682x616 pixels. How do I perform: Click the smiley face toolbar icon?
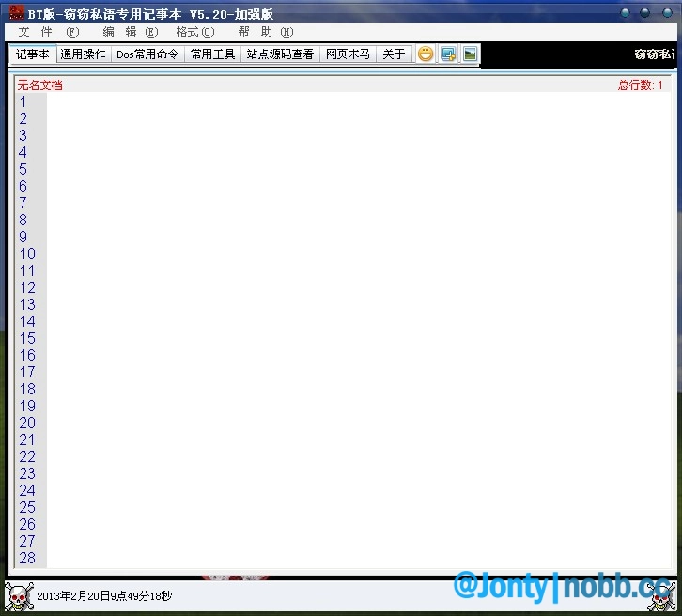click(x=426, y=54)
